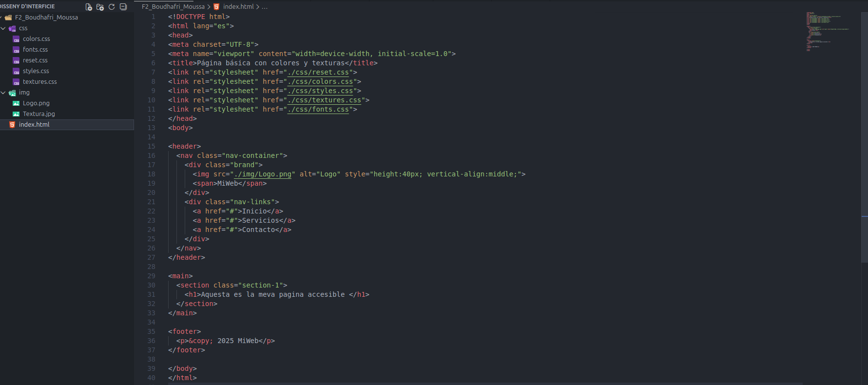Select reset.css file

click(x=35, y=60)
